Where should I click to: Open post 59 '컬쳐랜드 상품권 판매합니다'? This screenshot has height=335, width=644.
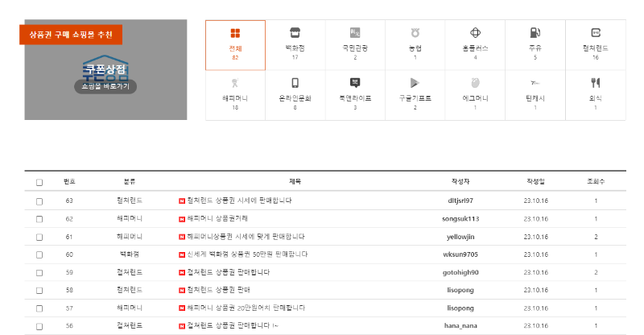(x=229, y=272)
